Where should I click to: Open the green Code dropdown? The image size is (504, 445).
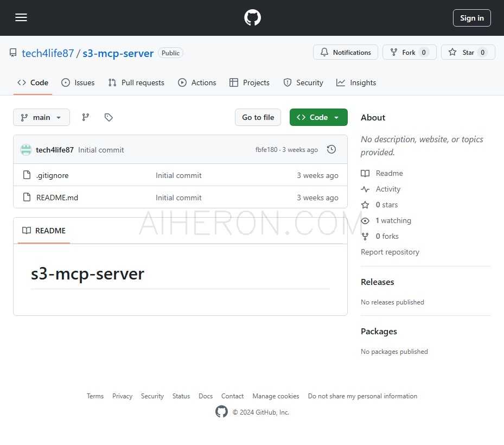point(318,117)
